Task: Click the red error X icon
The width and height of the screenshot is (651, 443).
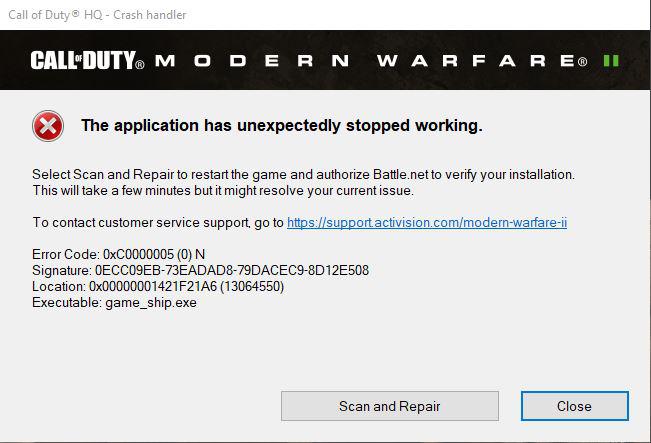Action: tap(48, 126)
